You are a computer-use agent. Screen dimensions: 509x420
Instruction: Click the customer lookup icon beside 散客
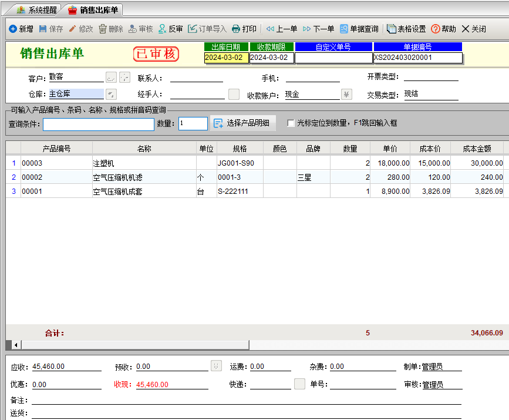111,78
